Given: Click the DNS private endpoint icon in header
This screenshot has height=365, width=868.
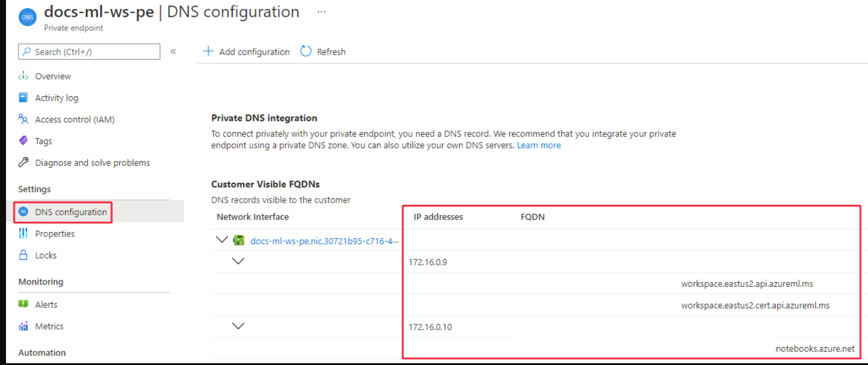Looking at the screenshot, I should pos(28,17).
